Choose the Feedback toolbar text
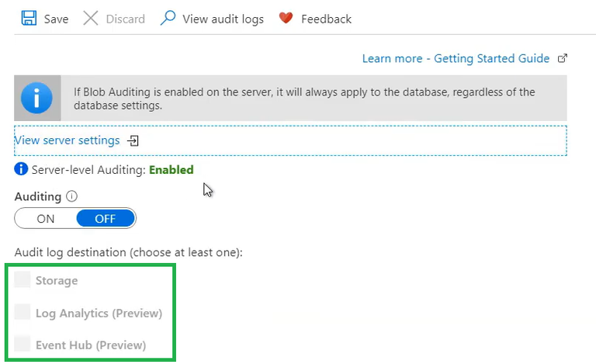This screenshot has width=596, height=364. pyautogui.click(x=326, y=19)
